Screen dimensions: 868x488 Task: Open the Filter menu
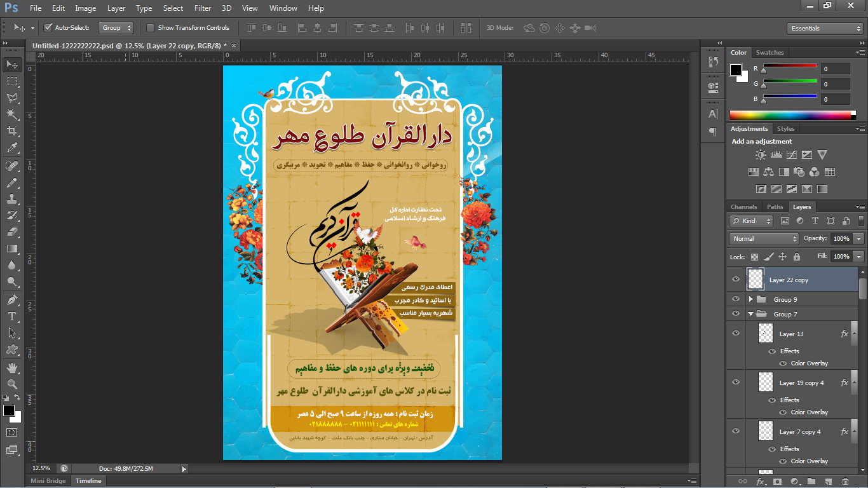click(203, 8)
